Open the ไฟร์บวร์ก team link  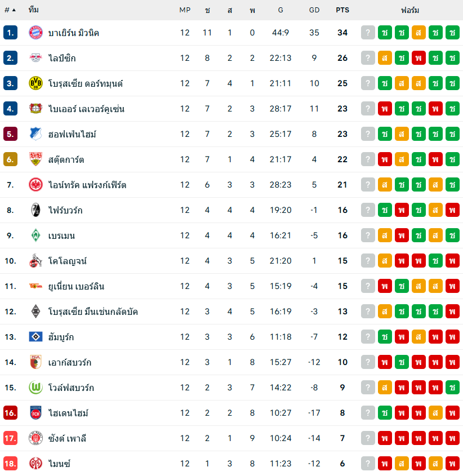(x=65, y=210)
